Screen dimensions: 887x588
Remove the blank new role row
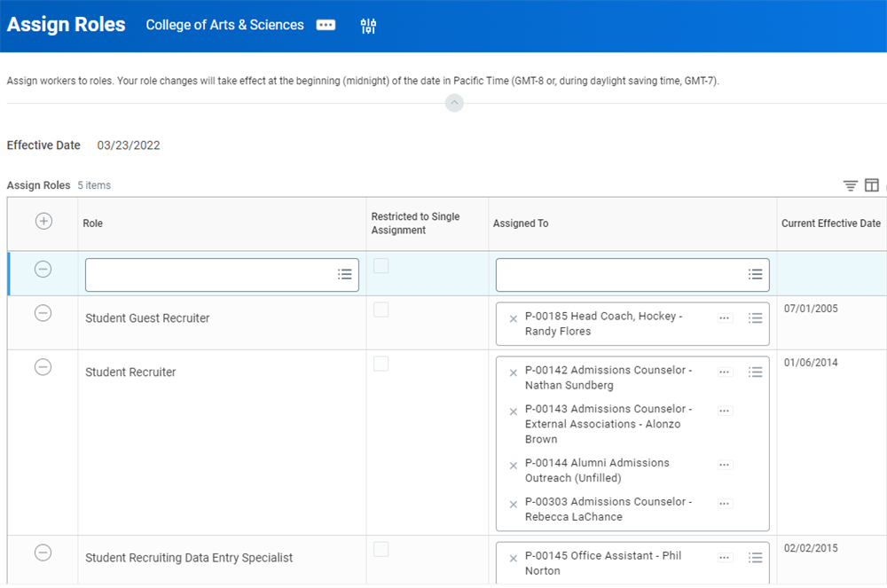point(43,269)
